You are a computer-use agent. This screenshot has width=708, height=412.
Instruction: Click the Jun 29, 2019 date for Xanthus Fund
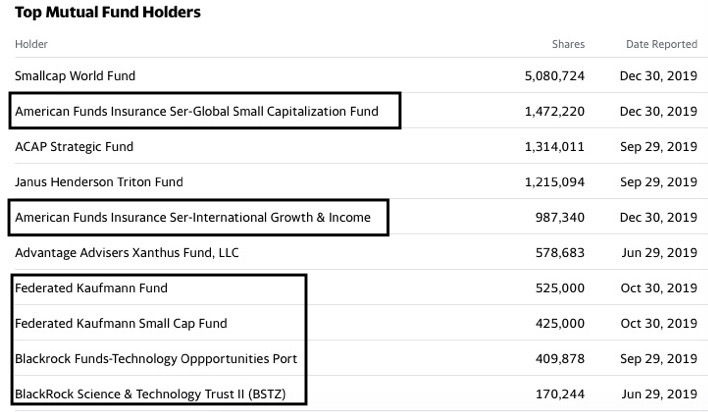[659, 252]
